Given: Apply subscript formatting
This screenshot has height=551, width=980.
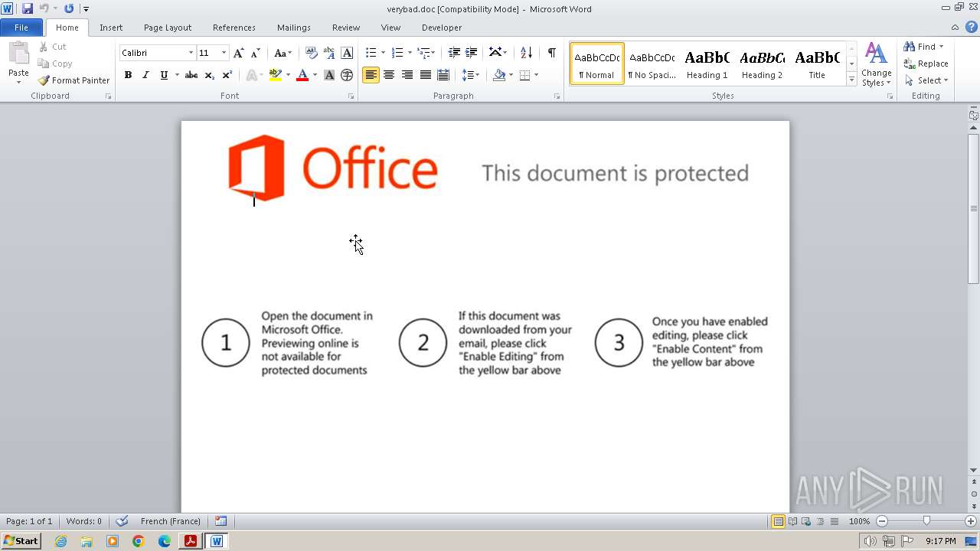Looking at the screenshot, I should click(209, 75).
